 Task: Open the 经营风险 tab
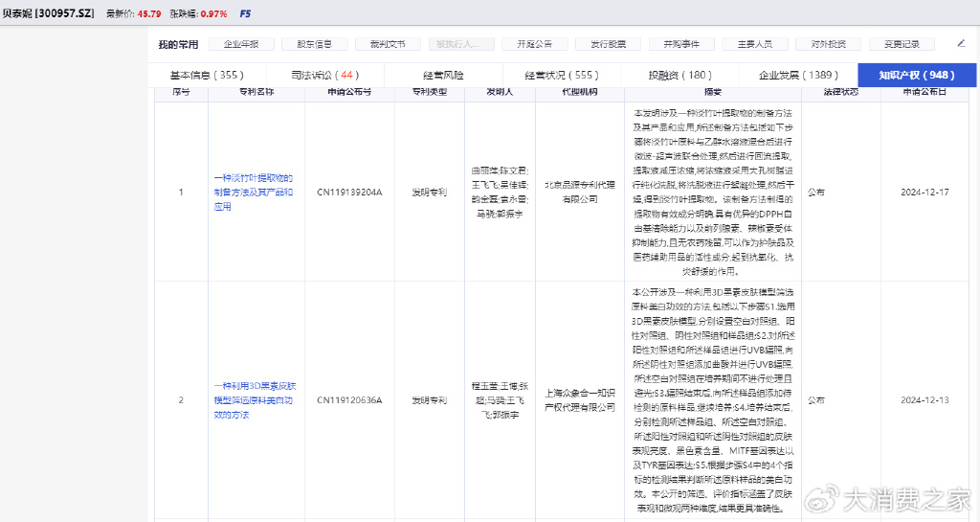pyautogui.click(x=443, y=75)
